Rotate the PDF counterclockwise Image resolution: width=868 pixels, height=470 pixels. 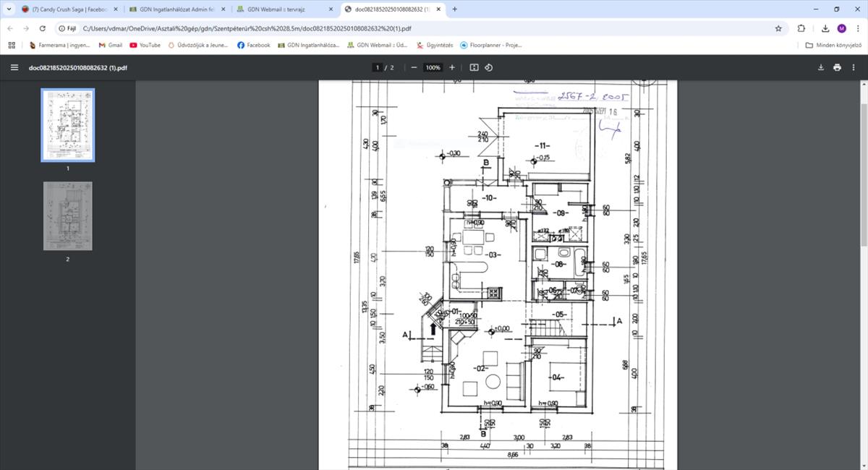pos(489,67)
